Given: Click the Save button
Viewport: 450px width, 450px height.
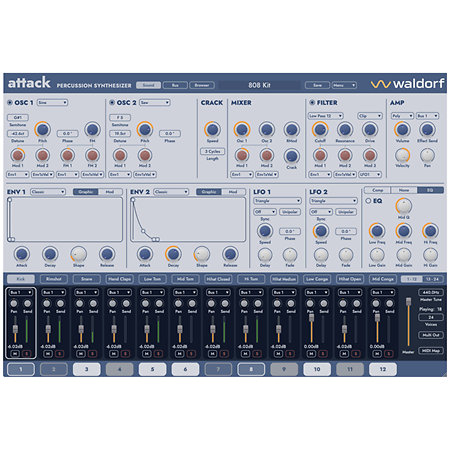Looking at the screenshot, I should point(317,85).
